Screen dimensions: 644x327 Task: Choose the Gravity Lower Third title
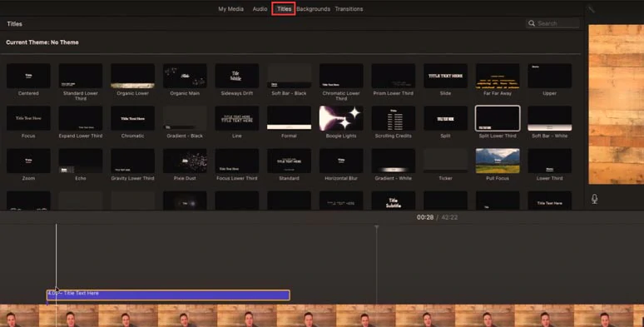(132, 161)
